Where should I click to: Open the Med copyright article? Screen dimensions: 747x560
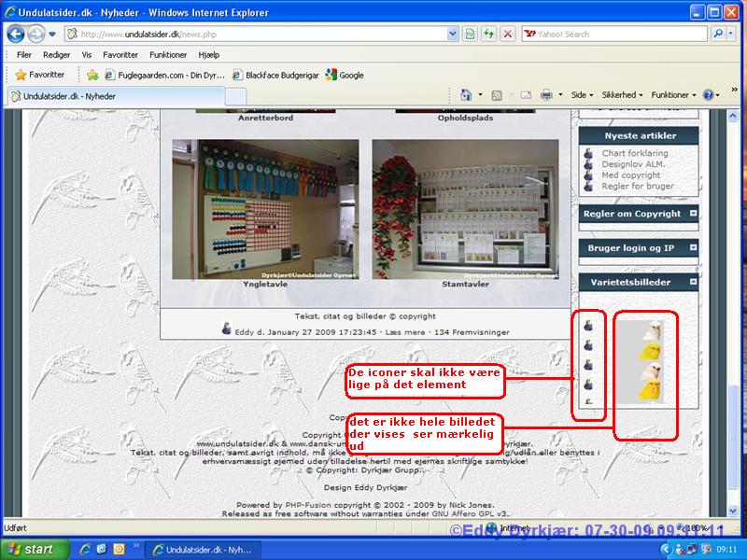point(631,175)
